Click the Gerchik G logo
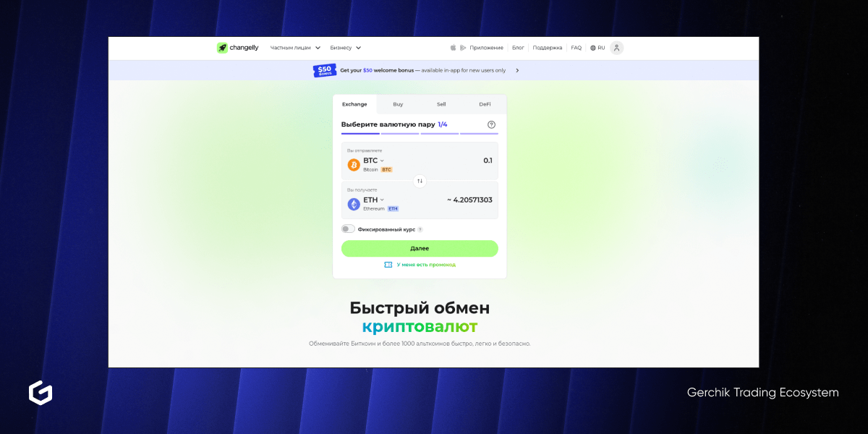The image size is (868, 434). click(41, 393)
